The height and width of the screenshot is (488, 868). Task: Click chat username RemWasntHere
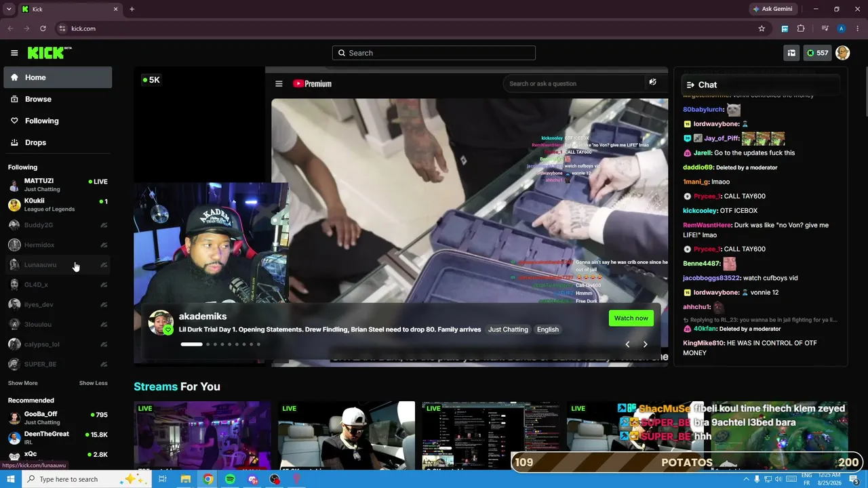707,225
